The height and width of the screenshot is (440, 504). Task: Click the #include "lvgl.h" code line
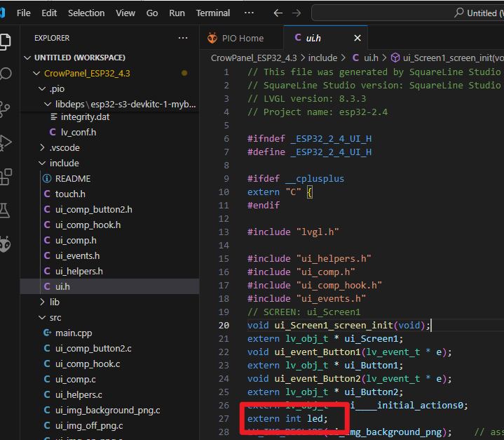tap(293, 232)
